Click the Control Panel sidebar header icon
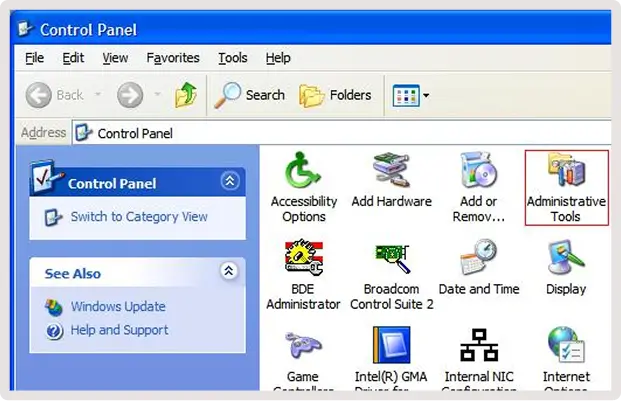Screen dimensions: 621x401 (x=46, y=177)
